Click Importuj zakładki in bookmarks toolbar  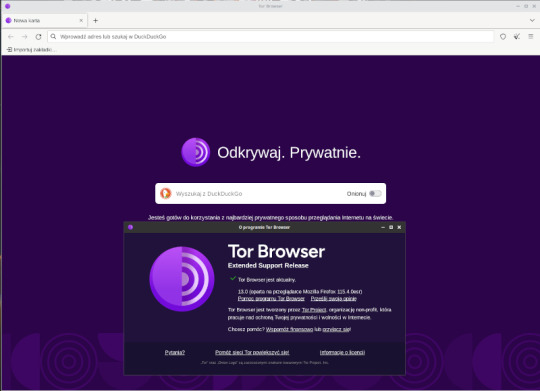(31, 50)
